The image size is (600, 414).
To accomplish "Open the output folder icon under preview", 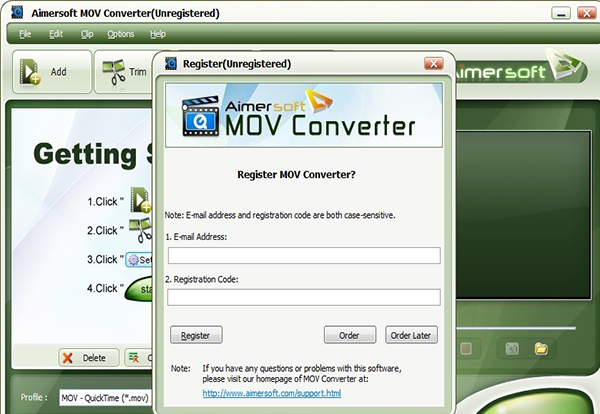I will pyautogui.click(x=541, y=349).
